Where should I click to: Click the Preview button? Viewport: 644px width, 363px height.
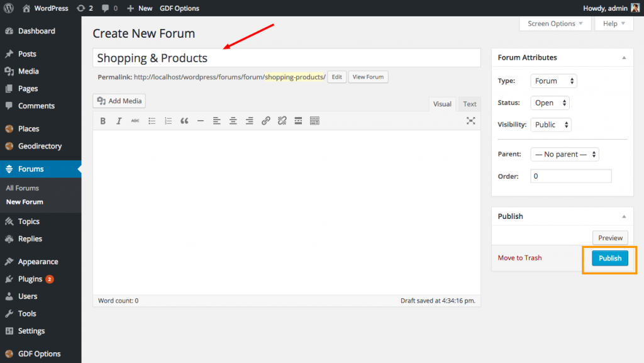pyautogui.click(x=610, y=238)
